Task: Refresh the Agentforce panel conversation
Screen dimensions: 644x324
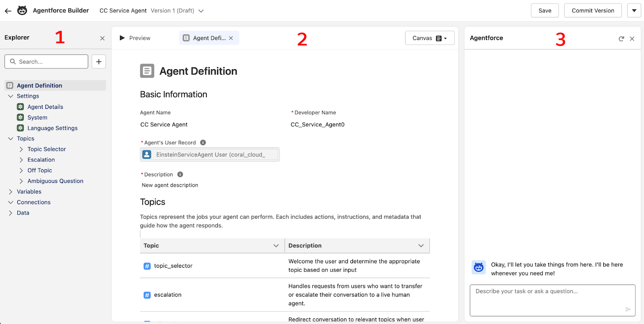Action: tap(621, 39)
